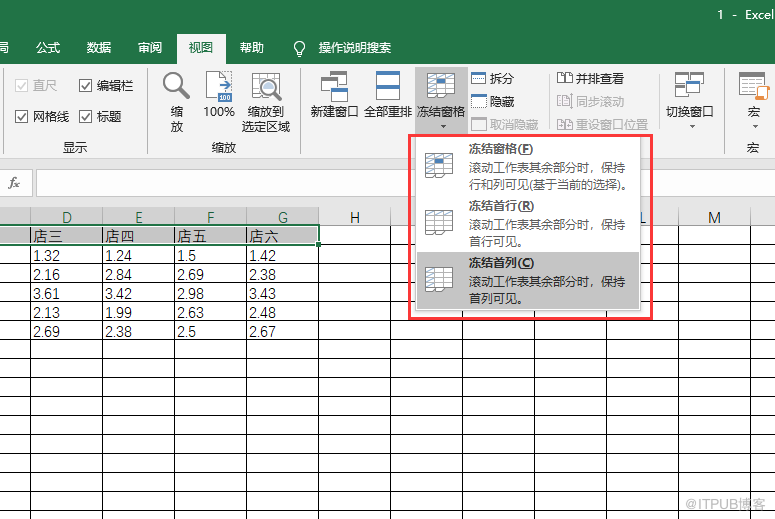Click 缩放到选定区域 zoom to selection icon
775x519 pixels.
click(266, 88)
